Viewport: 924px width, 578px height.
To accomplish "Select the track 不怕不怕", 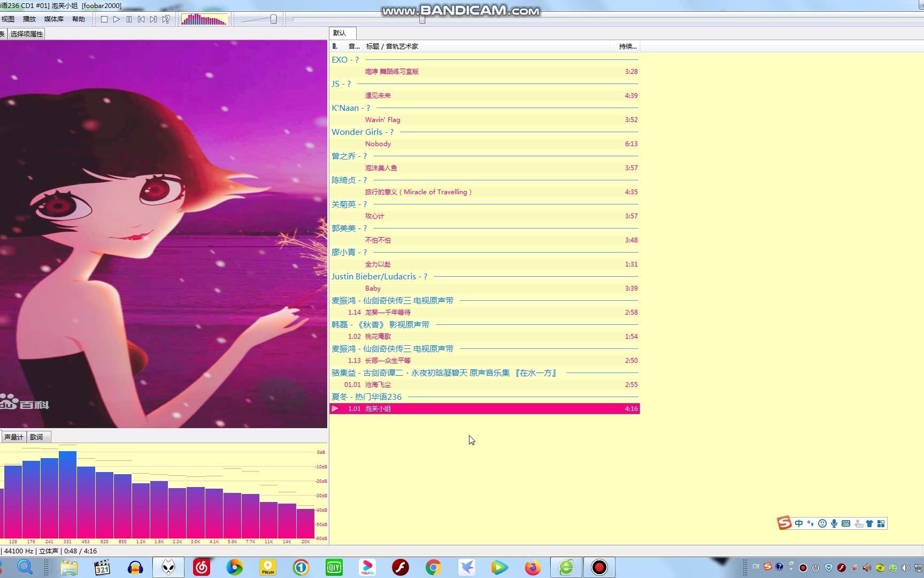I will coord(484,240).
